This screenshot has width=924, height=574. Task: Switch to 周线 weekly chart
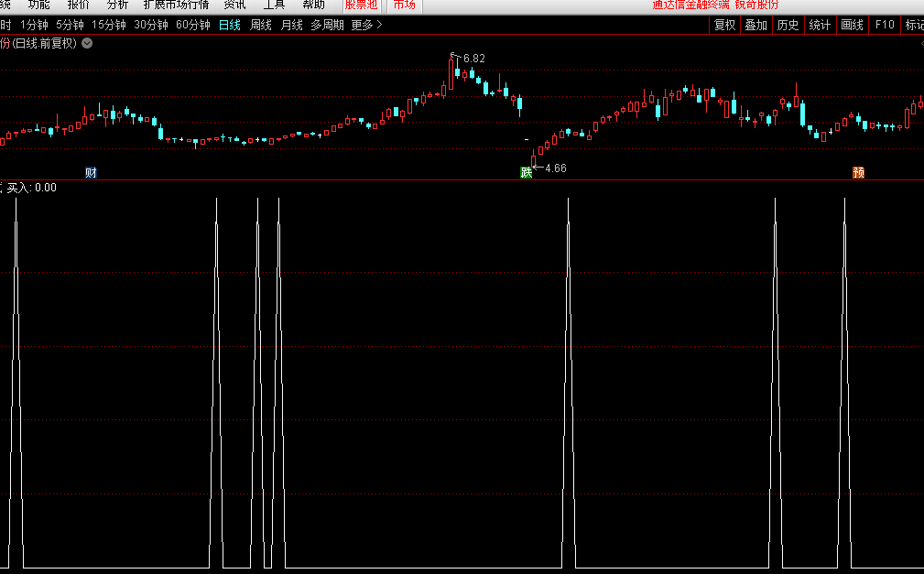coord(261,25)
